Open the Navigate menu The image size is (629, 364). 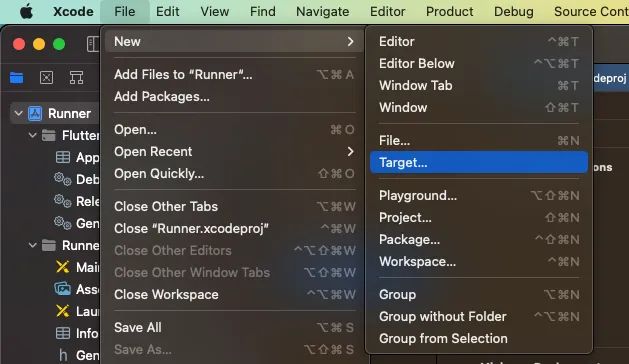(x=322, y=12)
